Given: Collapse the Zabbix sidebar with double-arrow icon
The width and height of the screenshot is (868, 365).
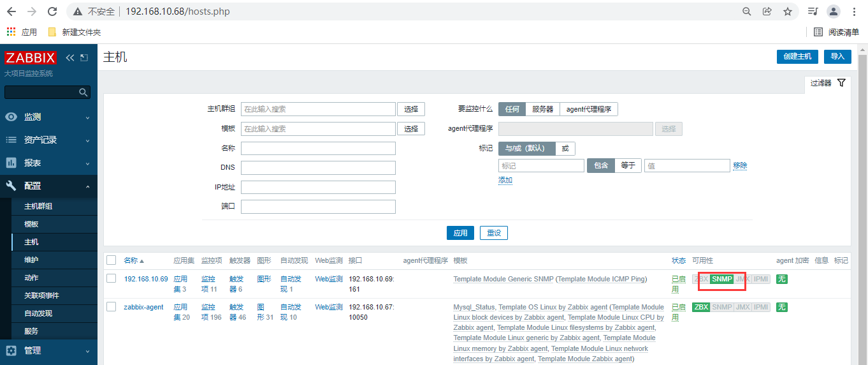Looking at the screenshot, I should click(70, 57).
